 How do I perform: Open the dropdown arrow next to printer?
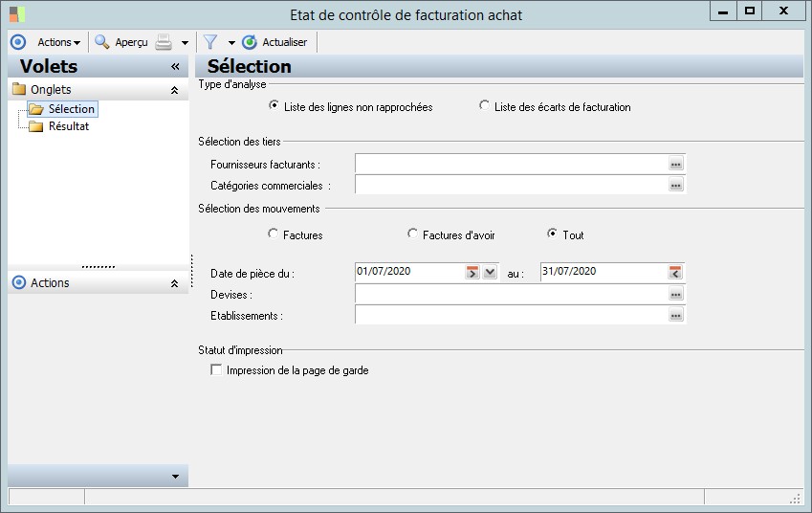coord(185,43)
